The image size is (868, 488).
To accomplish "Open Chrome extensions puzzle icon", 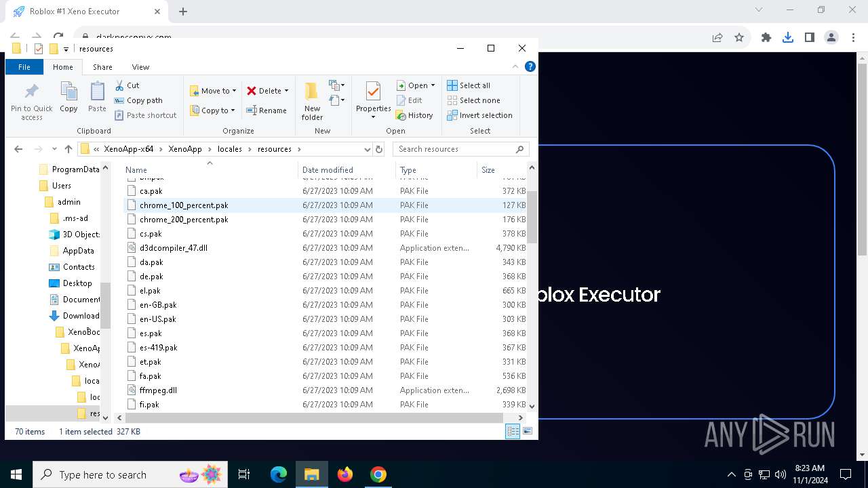I will (x=766, y=38).
